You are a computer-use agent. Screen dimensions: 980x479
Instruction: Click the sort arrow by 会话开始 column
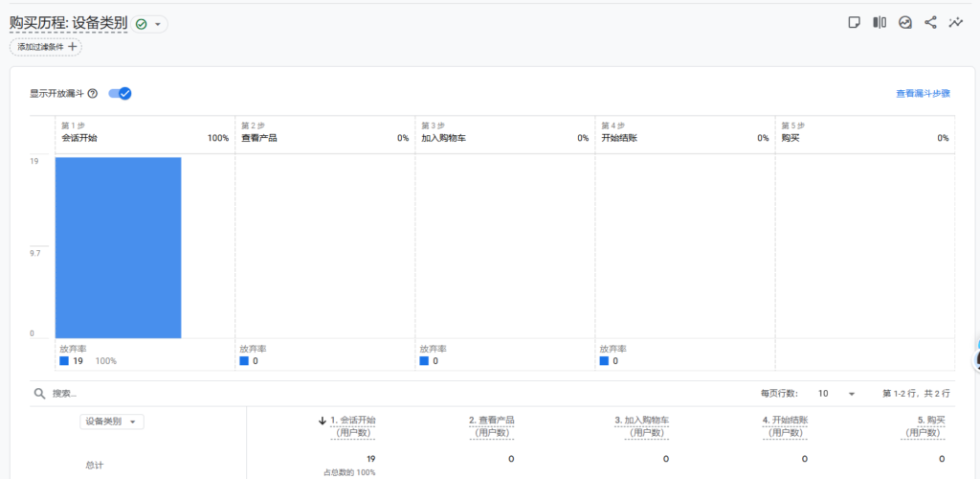pyautogui.click(x=323, y=421)
